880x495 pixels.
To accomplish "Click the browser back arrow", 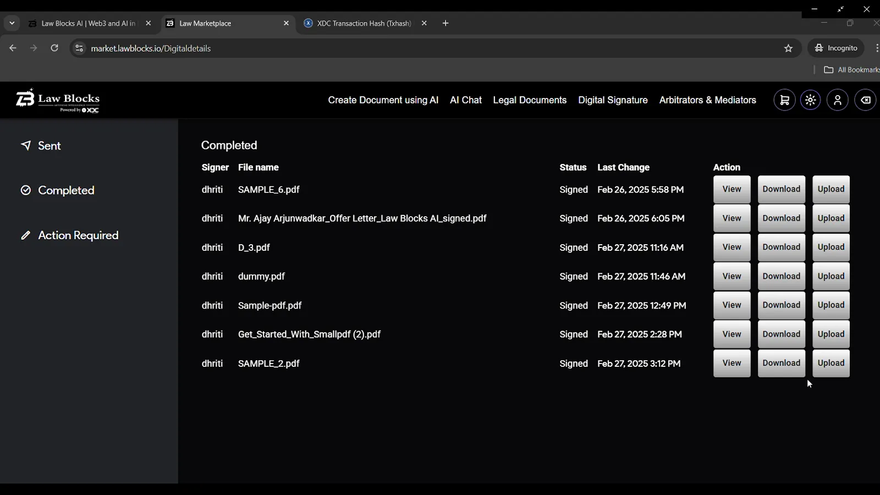I will (x=13, y=48).
